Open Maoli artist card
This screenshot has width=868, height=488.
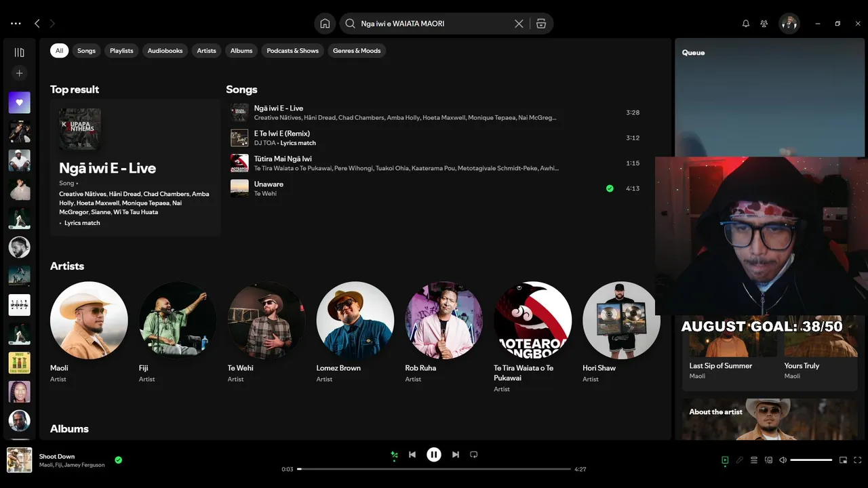click(89, 333)
